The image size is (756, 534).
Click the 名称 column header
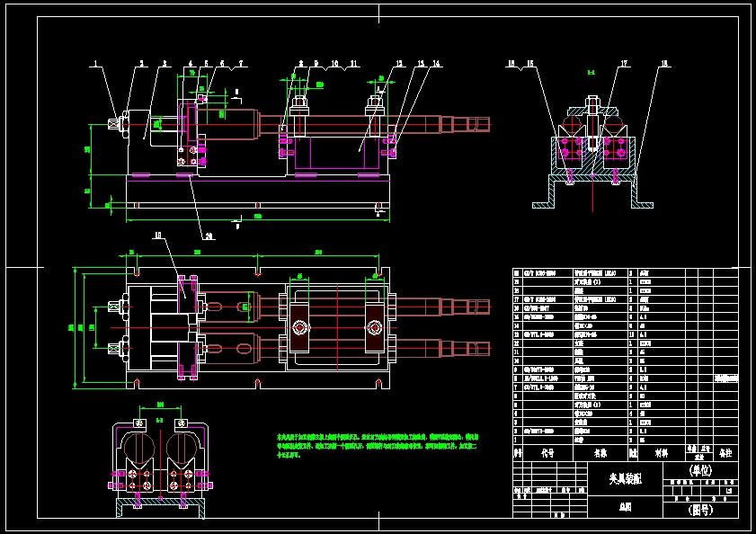click(600, 453)
